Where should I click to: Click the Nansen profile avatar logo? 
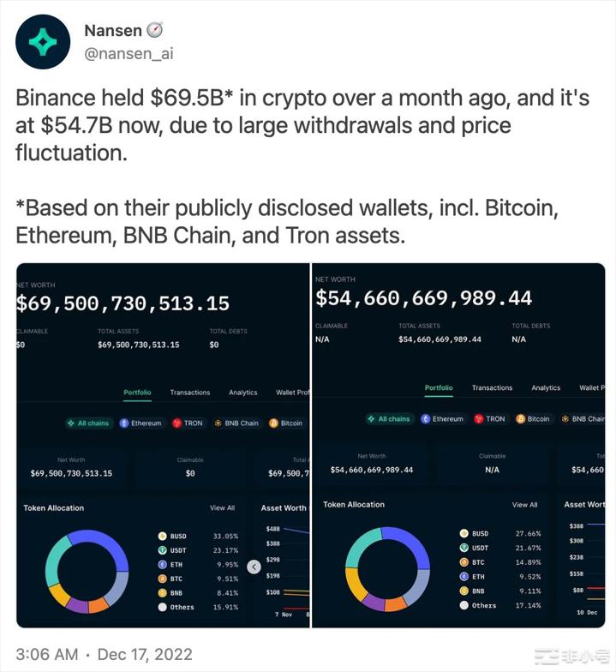pyautogui.click(x=43, y=42)
